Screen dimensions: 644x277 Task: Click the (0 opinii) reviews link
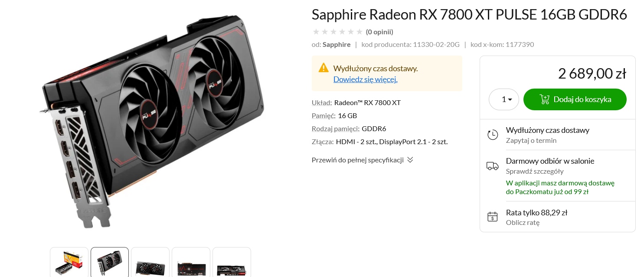pos(379,32)
